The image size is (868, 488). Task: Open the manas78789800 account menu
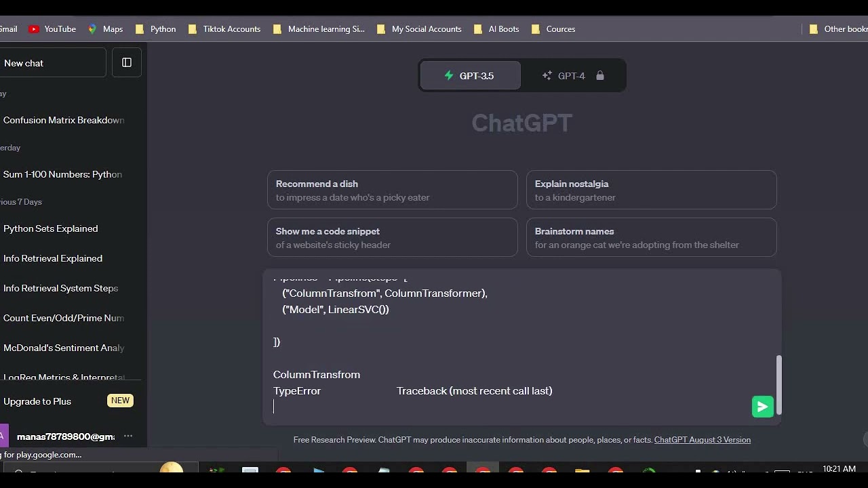click(65, 436)
